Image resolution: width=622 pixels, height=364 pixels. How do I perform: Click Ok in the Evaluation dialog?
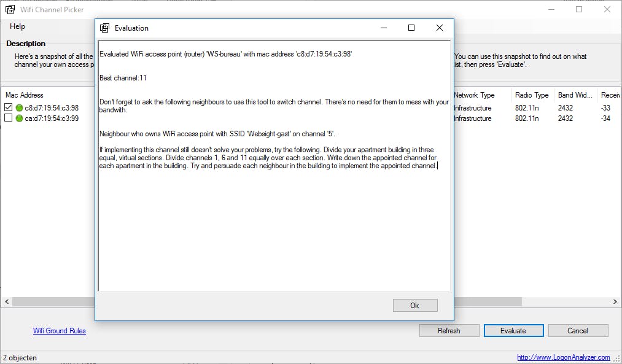(x=415, y=305)
